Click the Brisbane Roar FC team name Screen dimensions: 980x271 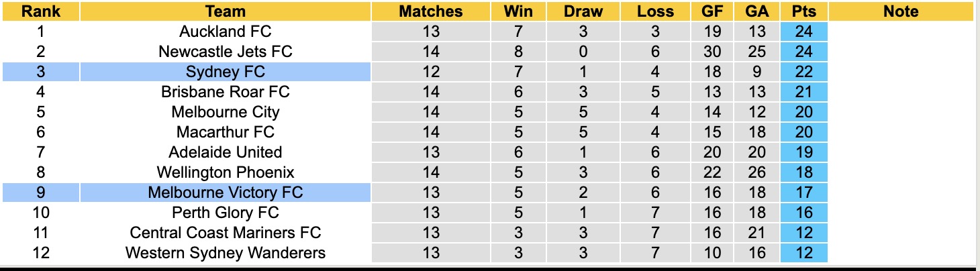(x=226, y=92)
